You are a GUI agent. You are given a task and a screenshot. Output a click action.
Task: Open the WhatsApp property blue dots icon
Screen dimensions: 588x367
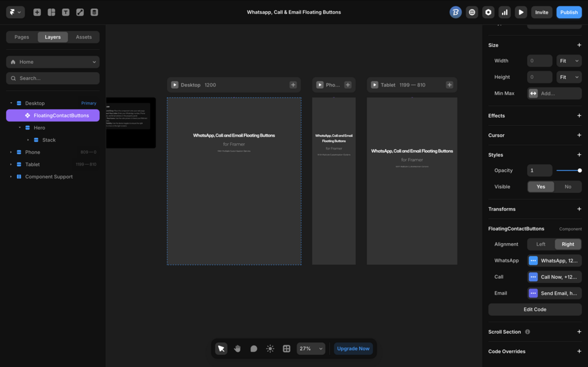pos(533,261)
